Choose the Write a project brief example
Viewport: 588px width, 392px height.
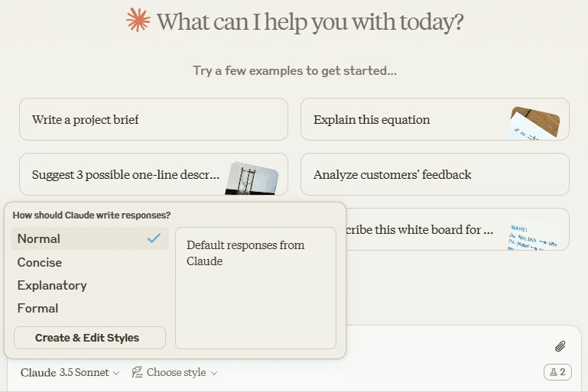tap(154, 119)
